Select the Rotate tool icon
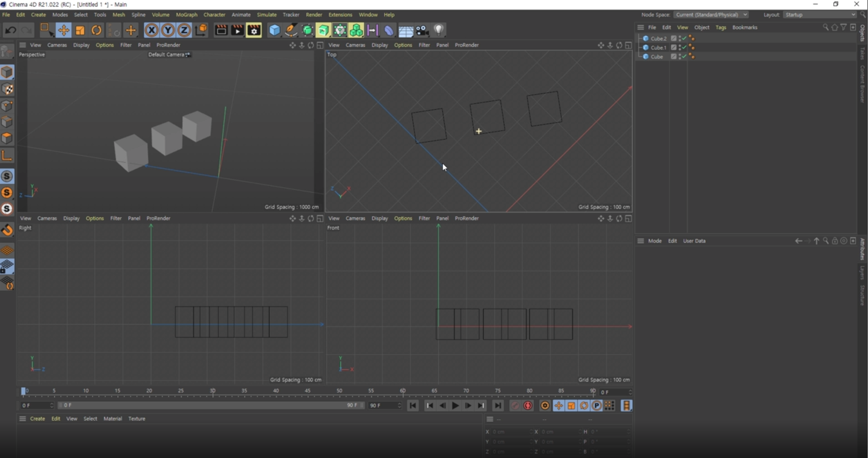This screenshot has width=868, height=458. [96, 31]
